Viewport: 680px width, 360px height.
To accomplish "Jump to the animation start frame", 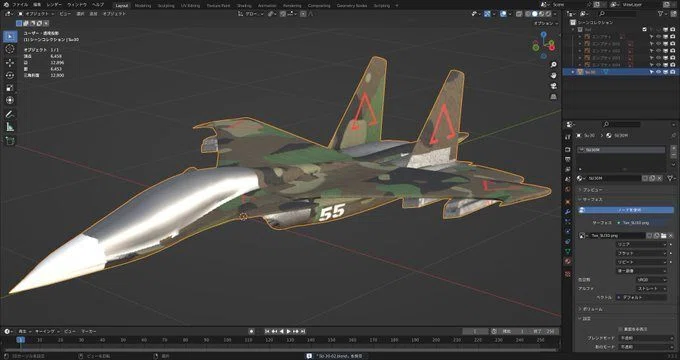I will pos(268,331).
